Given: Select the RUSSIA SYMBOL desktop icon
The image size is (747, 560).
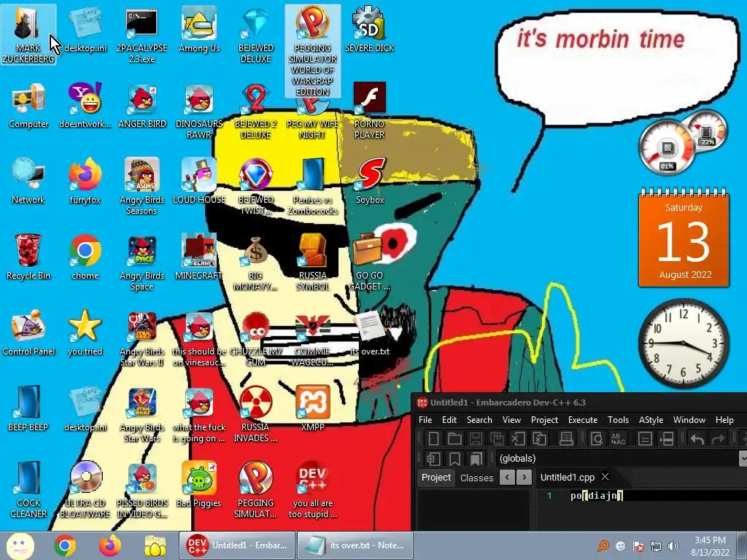Looking at the screenshot, I should click(312, 262).
